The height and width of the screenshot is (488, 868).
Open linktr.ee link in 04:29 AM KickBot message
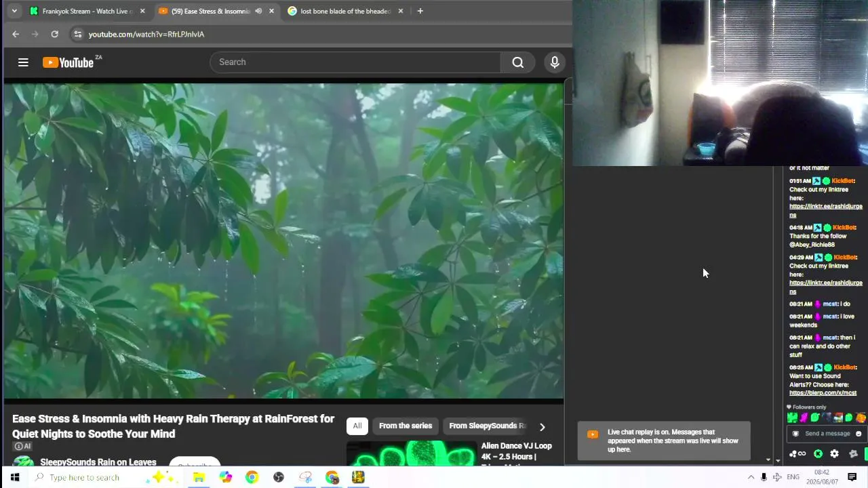tap(826, 287)
